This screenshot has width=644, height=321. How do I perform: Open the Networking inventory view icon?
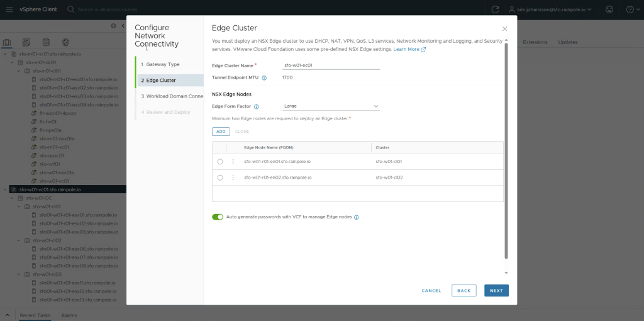(x=65, y=42)
